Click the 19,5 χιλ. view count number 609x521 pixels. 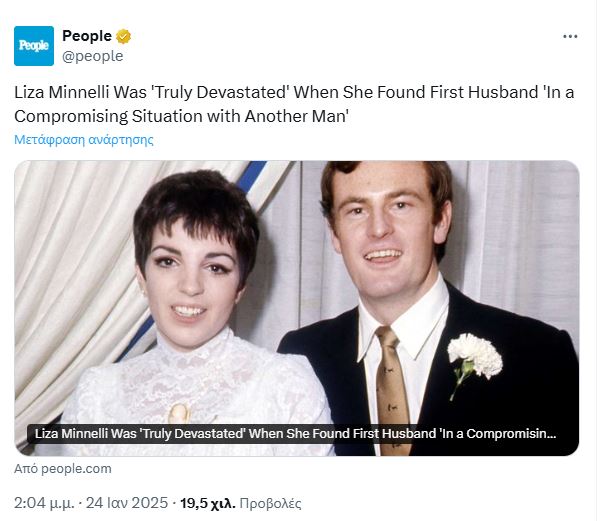[205, 503]
